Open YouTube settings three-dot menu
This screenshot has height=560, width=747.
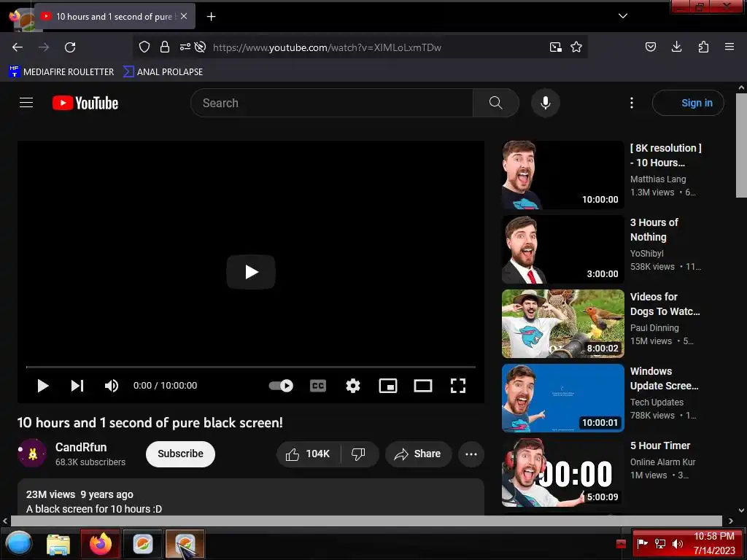[632, 103]
